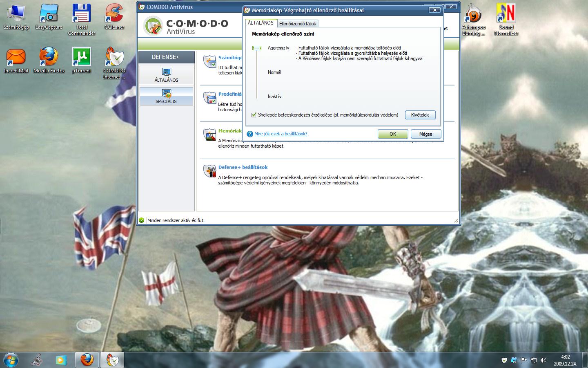Click the OK button

pyautogui.click(x=393, y=134)
